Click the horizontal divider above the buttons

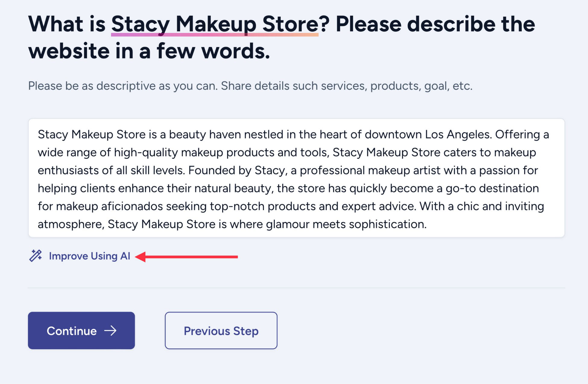coord(296,288)
